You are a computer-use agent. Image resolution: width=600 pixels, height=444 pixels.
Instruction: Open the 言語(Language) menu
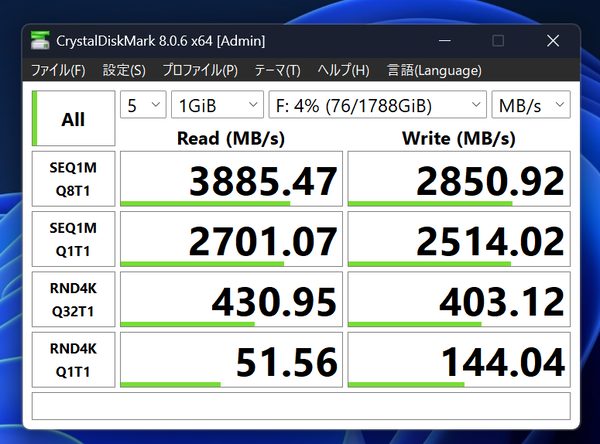[434, 70]
